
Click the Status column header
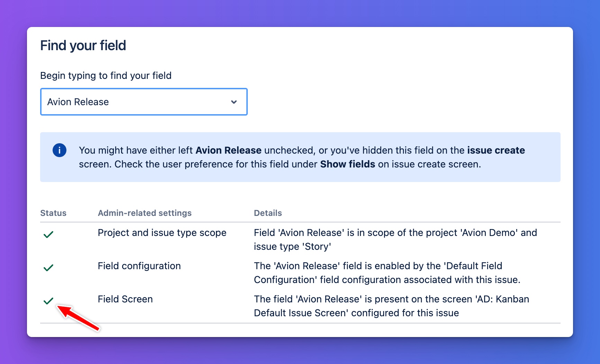(53, 213)
